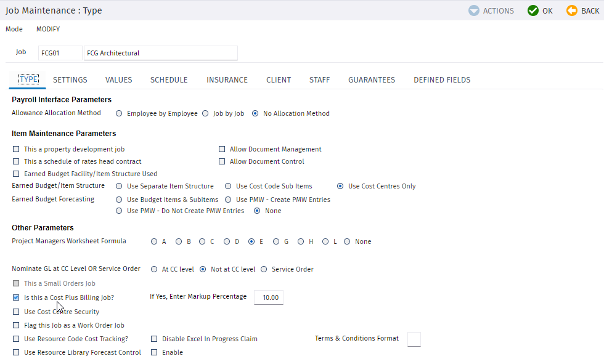Tick Disable Excel In Progress Claim

pos(154,339)
